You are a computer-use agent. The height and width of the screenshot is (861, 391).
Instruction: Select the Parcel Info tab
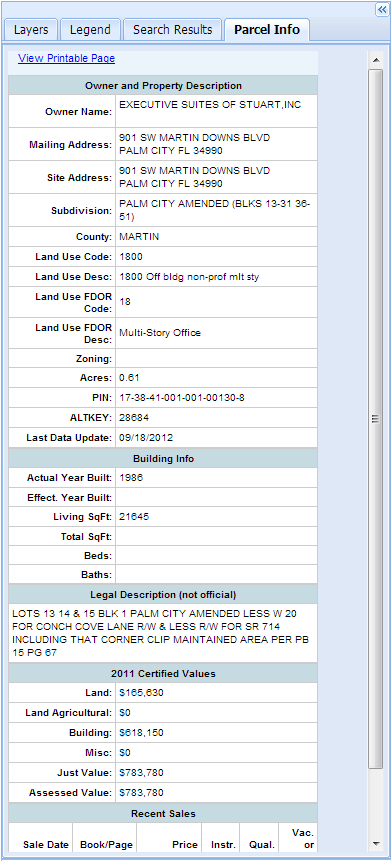(267, 30)
